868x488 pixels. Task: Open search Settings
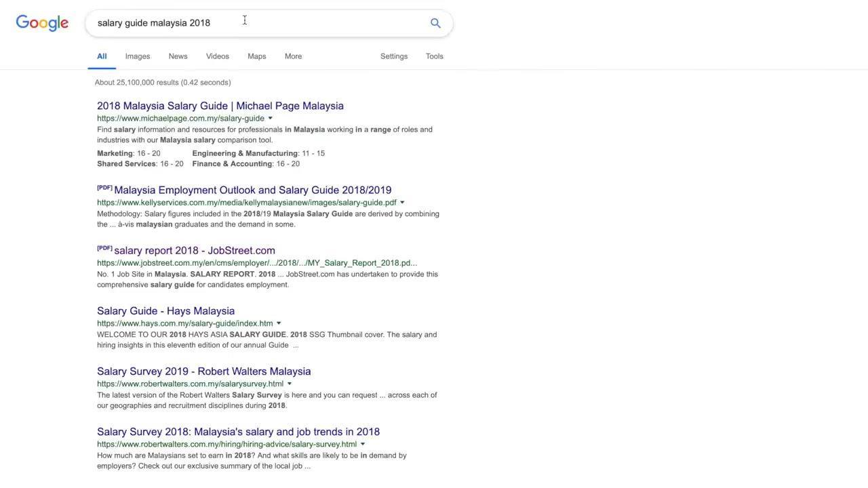pyautogui.click(x=394, y=56)
